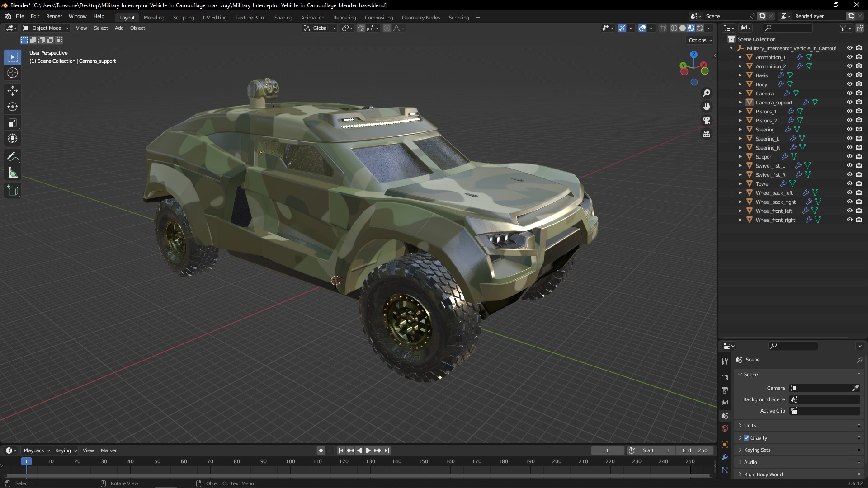Click the End frame field
This screenshot has width=868, height=488.
695,450
